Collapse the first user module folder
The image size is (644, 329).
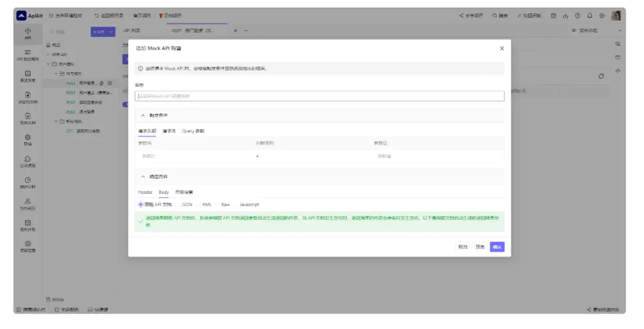pyautogui.click(x=49, y=64)
